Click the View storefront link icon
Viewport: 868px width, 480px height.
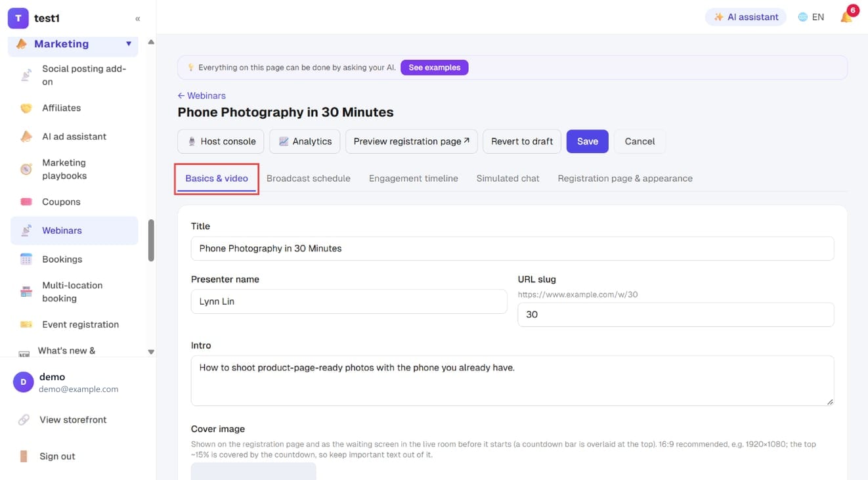click(x=24, y=420)
